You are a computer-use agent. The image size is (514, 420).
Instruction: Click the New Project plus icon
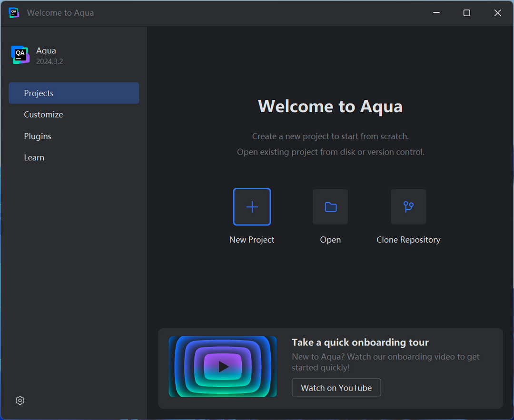[x=252, y=206]
